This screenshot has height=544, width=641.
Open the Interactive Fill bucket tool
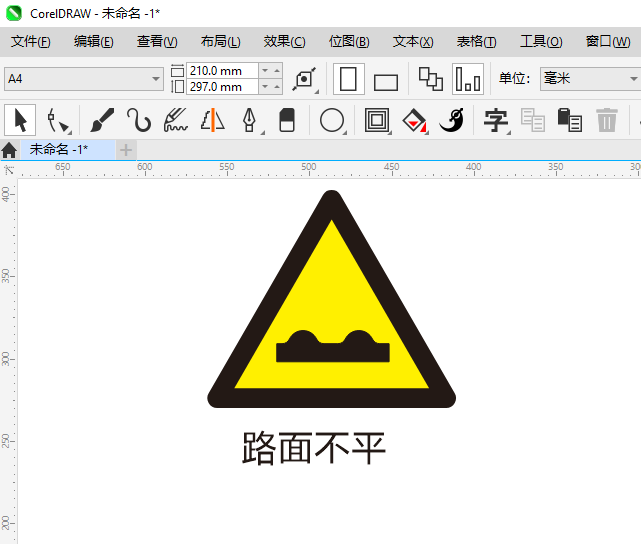coord(414,120)
